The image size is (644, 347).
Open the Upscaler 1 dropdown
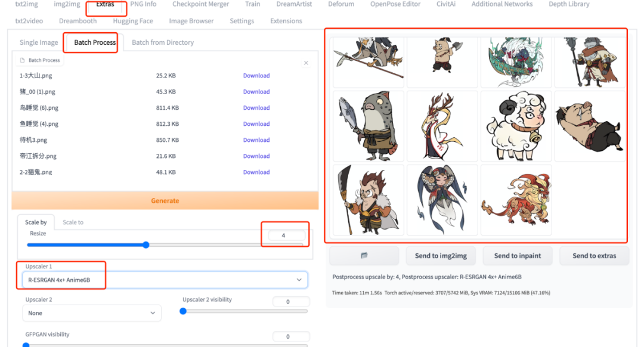pos(165,280)
